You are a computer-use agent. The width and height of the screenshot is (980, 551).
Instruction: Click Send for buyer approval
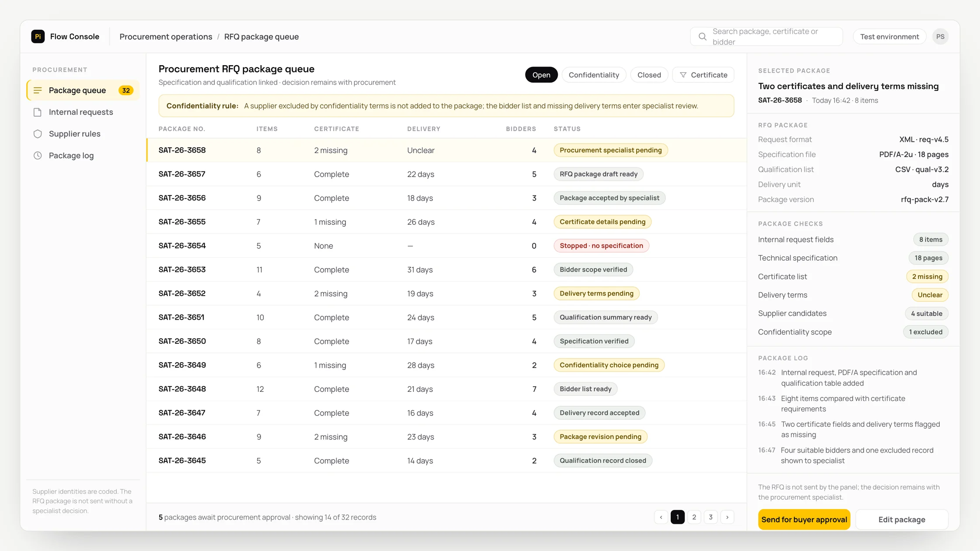click(x=804, y=519)
